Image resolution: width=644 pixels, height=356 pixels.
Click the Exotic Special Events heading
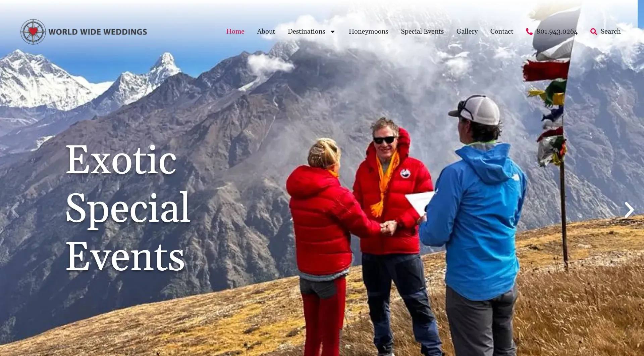[x=128, y=207]
